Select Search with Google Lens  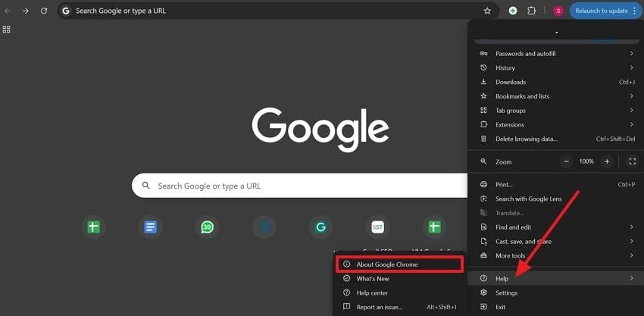(556, 199)
